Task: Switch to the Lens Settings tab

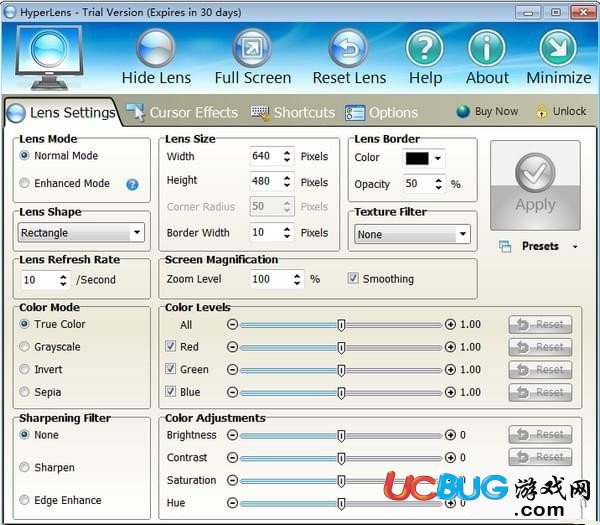Action: (61, 112)
